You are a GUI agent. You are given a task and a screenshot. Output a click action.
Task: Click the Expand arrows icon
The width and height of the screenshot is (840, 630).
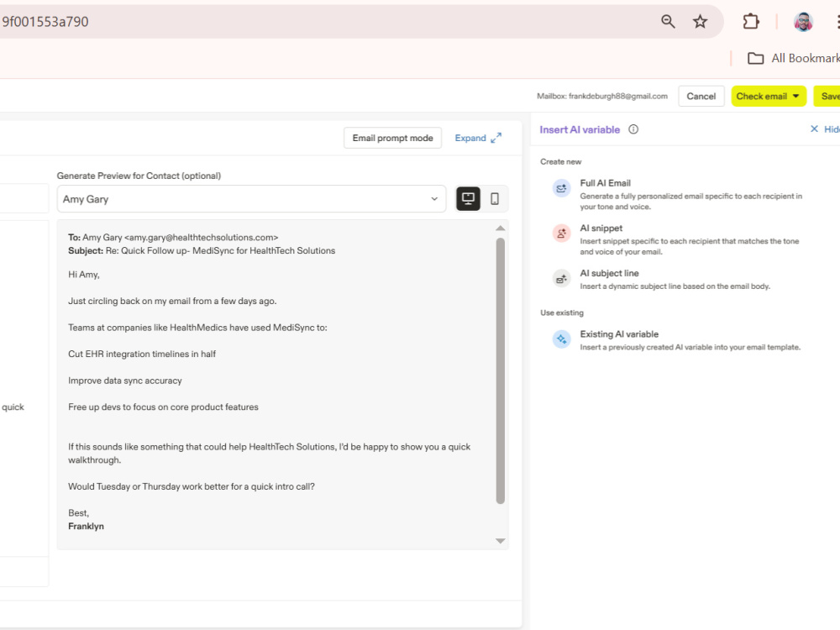click(496, 138)
